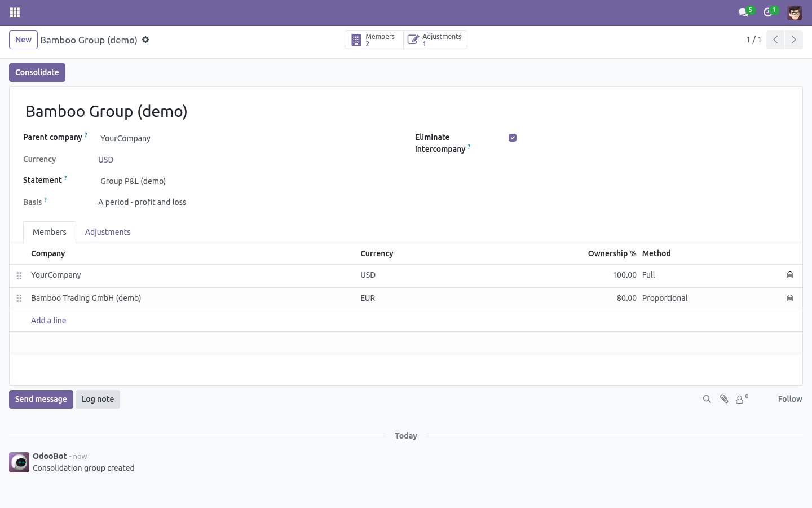This screenshot has width=812, height=508.
Task: Click the search messages magnifier icon in chatter
Action: (x=707, y=399)
